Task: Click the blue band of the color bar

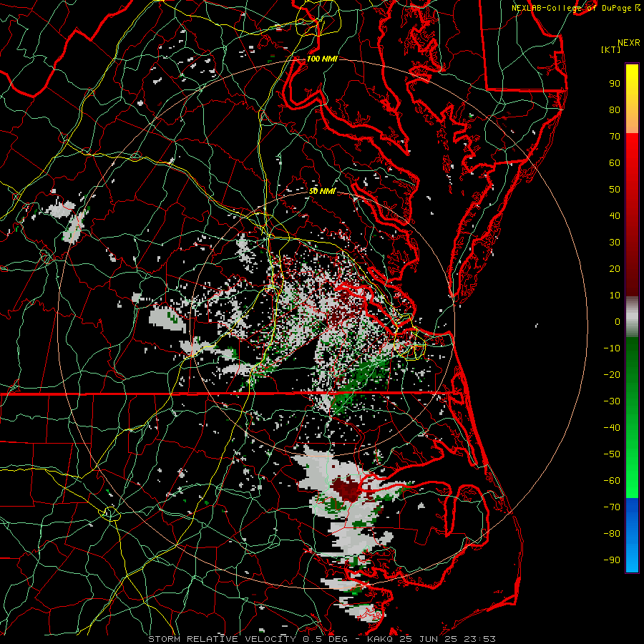Action: point(632,535)
